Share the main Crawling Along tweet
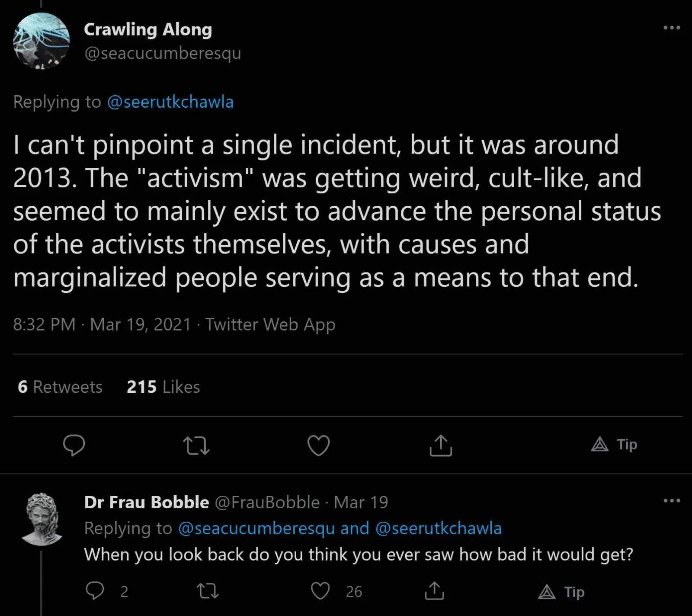Image resolution: width=692 pixels, height=616 pixels. [440, 445]
